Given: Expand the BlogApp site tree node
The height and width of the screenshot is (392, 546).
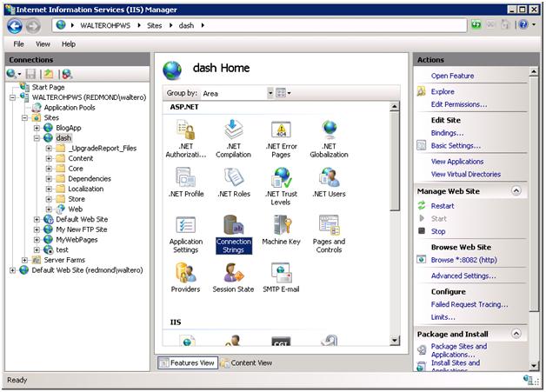Looking at the screenshot, I should [x=37, y=128].
